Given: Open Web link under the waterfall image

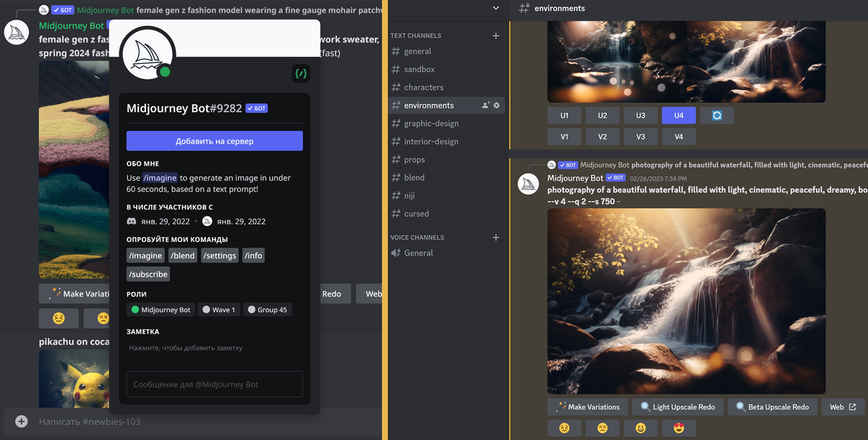Looking at the screenshot, I should coord(843,407).
